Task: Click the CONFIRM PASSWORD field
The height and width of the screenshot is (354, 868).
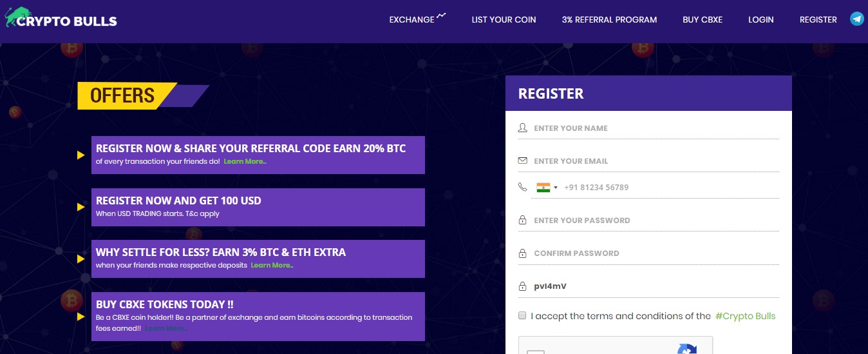Action: (654, 253)
